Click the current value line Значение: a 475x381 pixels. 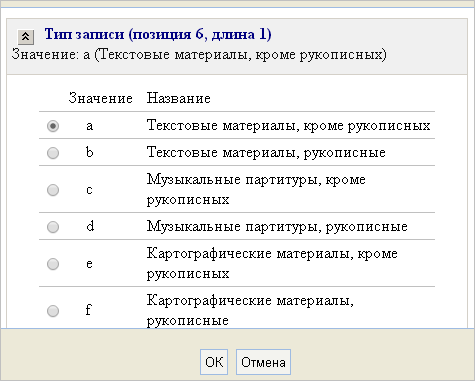199,54
